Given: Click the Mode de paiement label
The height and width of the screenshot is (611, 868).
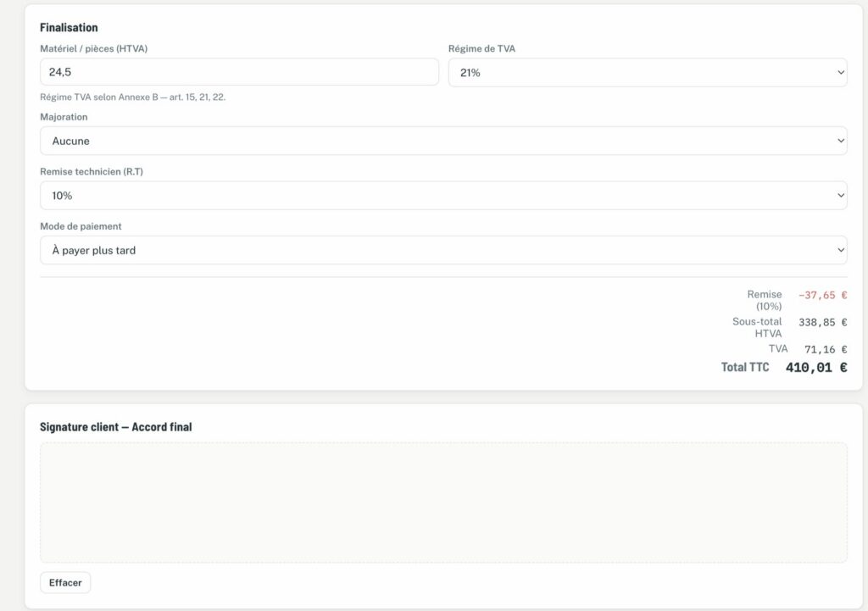Looking at the screenshot, I should [x=81, y=226].
